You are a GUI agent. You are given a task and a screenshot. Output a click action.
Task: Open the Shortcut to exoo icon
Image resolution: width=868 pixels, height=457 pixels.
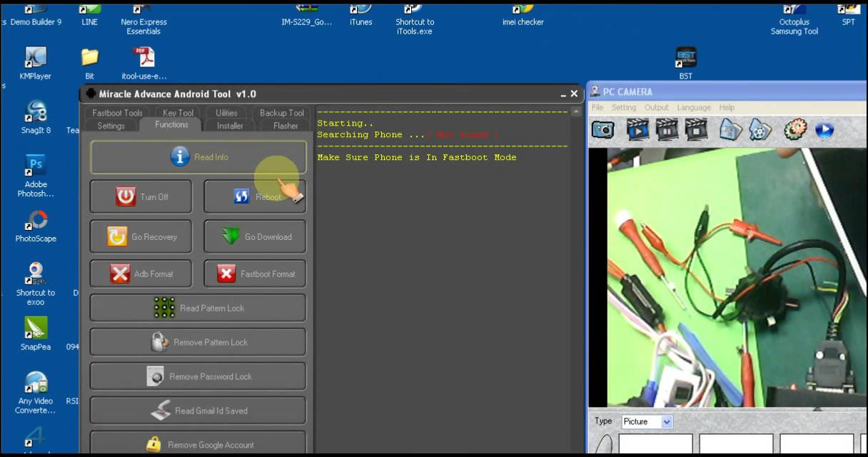pyautogui.click(x=36, y=283)
